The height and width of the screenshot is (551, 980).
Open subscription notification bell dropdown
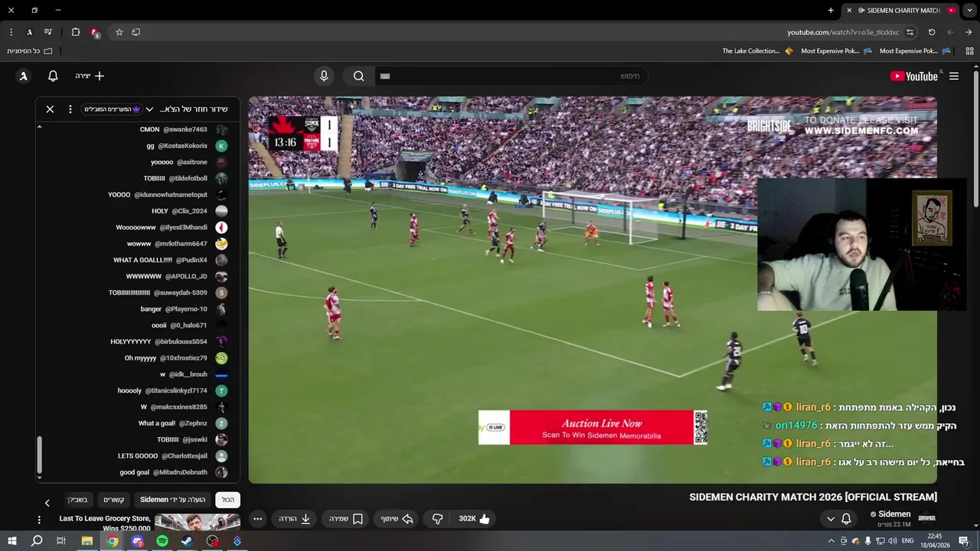point(838,519)
